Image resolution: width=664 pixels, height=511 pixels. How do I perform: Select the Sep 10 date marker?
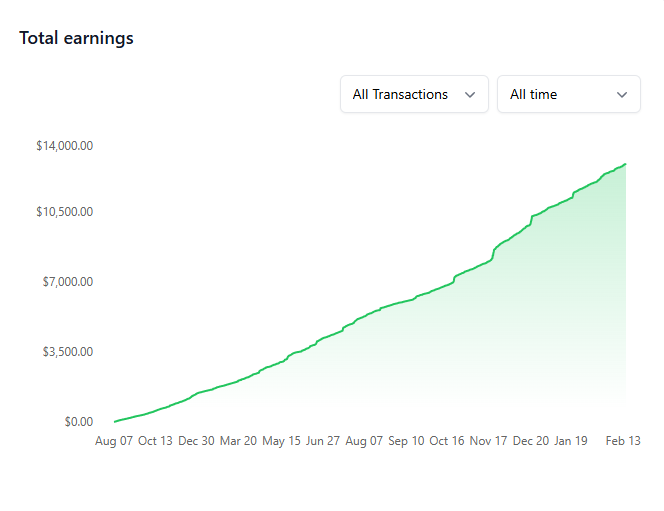pyautogui.click(x=406, y=441)
